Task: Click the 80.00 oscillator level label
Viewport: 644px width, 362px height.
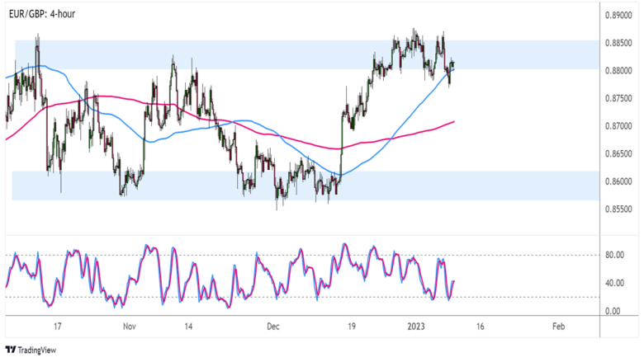Action: [x=616, y=256]
